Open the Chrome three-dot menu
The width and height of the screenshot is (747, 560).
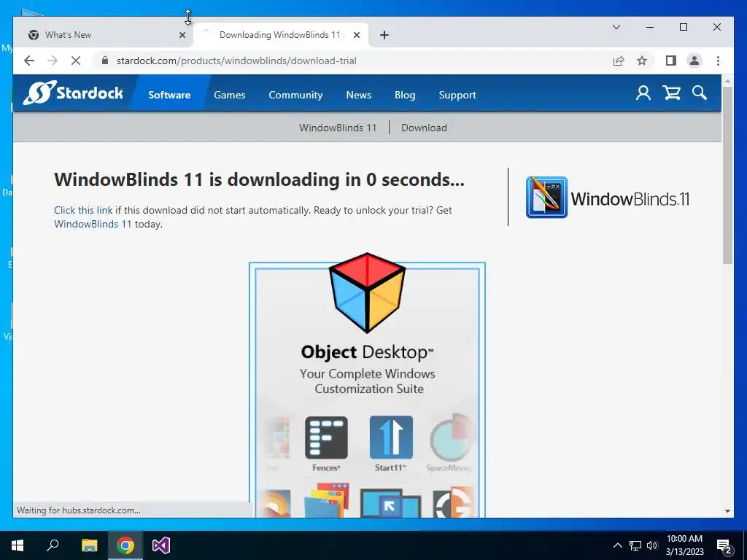pos(718,61)
